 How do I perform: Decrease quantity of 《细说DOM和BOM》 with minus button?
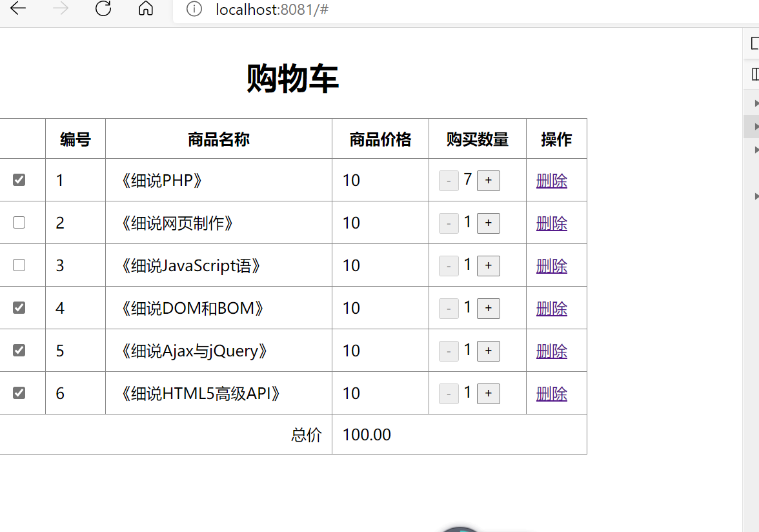click(449, 308)
